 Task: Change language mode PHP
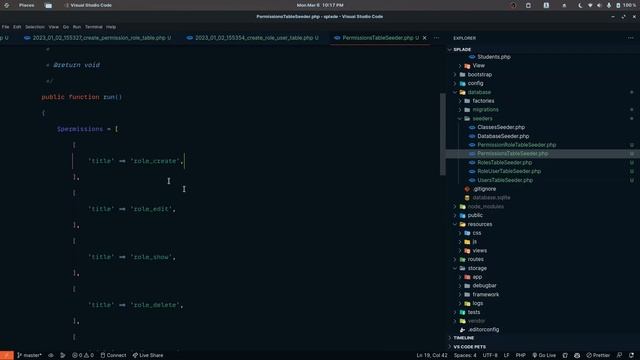[x=520, y=355]
